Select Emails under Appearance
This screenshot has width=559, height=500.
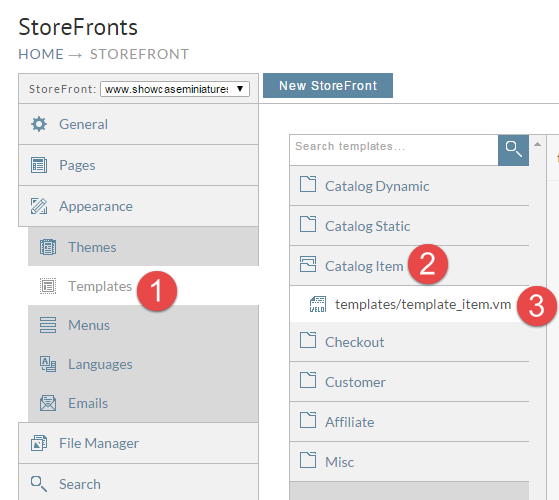tap(143, 403)
